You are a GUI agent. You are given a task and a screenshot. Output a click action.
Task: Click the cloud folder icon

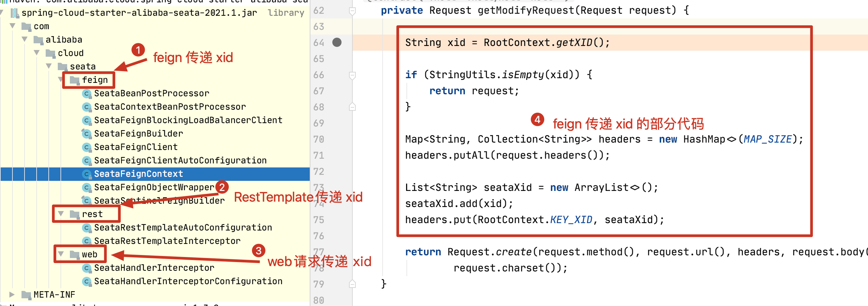click(50, 53)
